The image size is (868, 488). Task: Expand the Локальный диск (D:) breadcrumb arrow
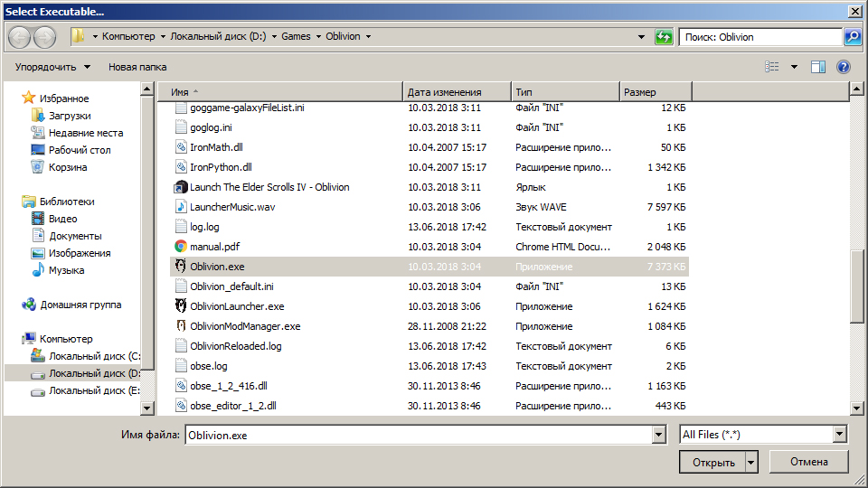point(274,36)
